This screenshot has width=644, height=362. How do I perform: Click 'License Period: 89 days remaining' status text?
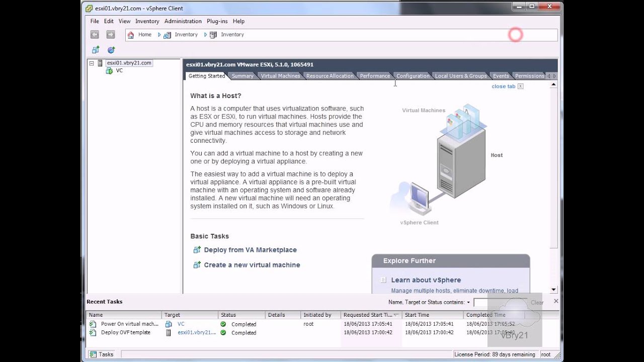pyautogui.click(x=495, y=354)
